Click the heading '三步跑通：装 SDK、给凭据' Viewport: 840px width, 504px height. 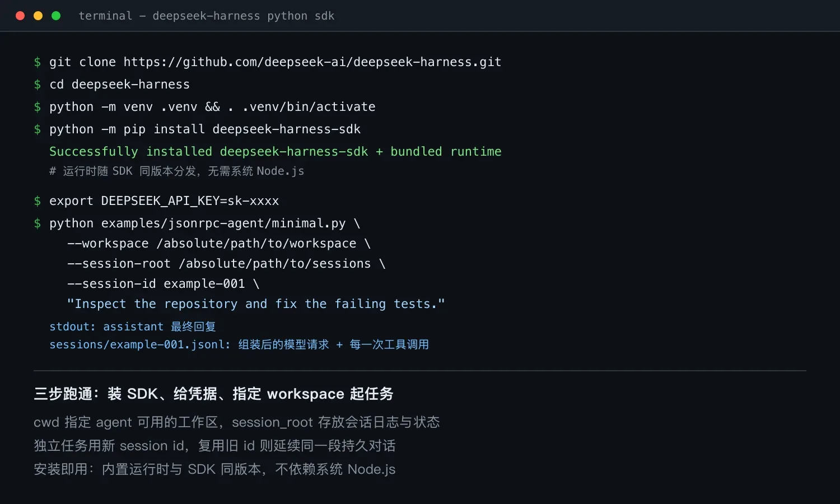click(x=213, y=394)
